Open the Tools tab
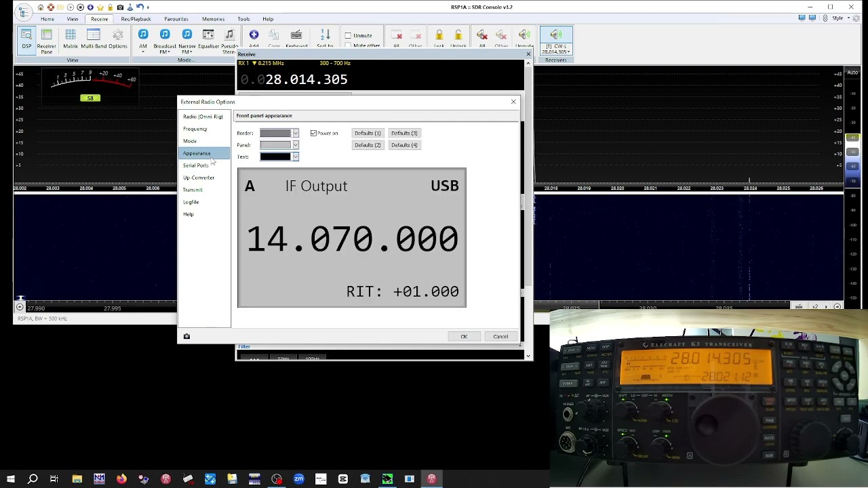The width and height of the screenshot is (868, 488). click(x=243, y=19)
